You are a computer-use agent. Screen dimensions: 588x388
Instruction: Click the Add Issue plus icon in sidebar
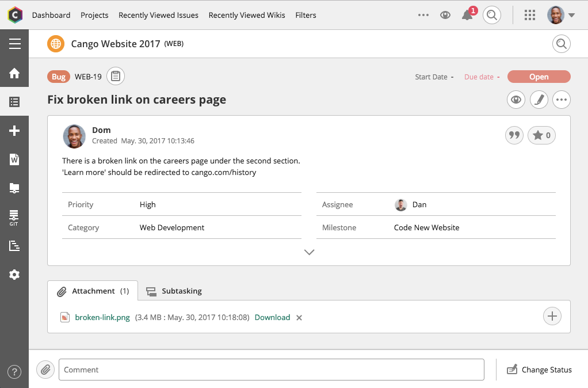pos(14,131)
